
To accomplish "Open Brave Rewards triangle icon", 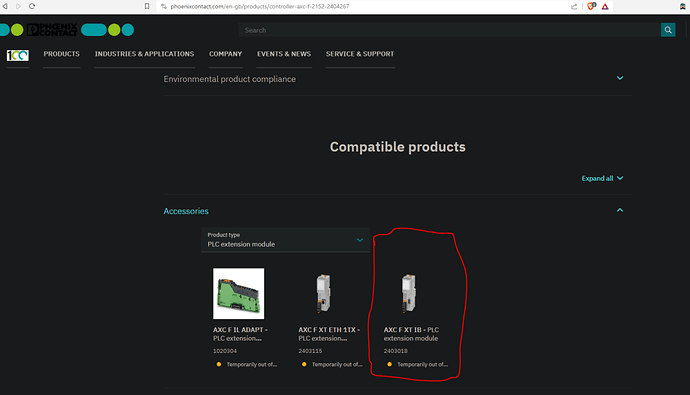I will 605,6.
